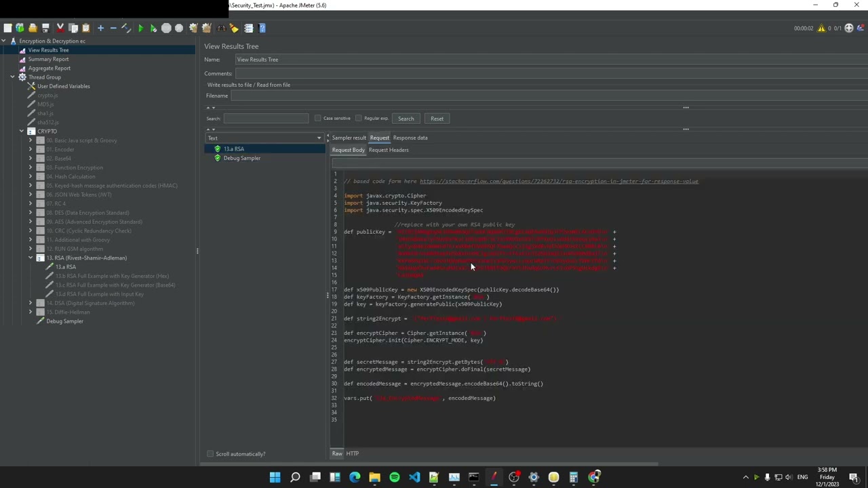Enable the Case sensitive checkbox

[317, 119]
